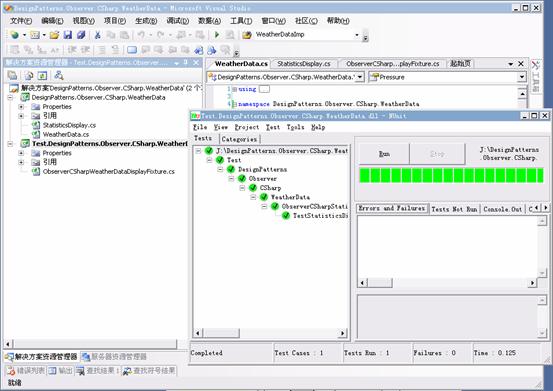This screenshot has height=391, width=553.
Task: Click the Redo toolbar icon
Action: tap(160, 35)
